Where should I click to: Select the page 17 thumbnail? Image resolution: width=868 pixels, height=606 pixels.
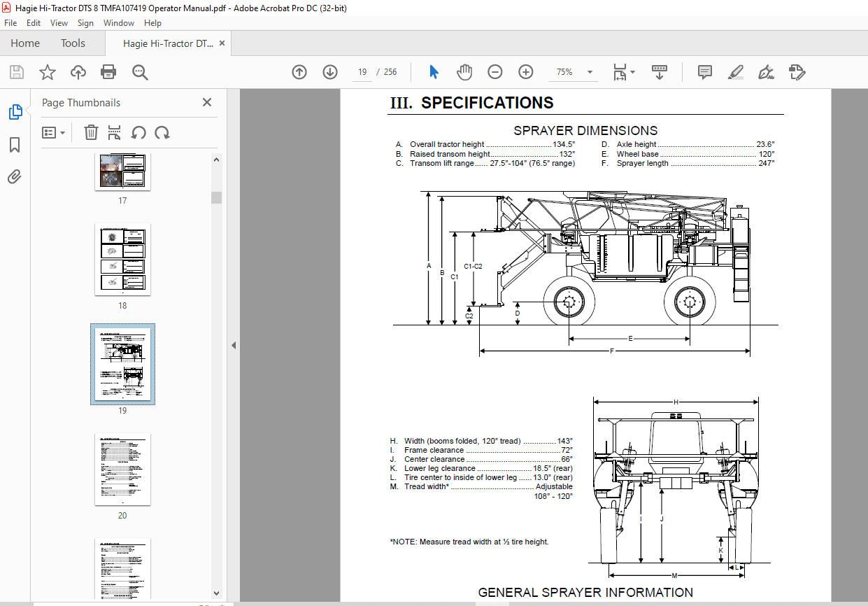(x=122, y=171)
